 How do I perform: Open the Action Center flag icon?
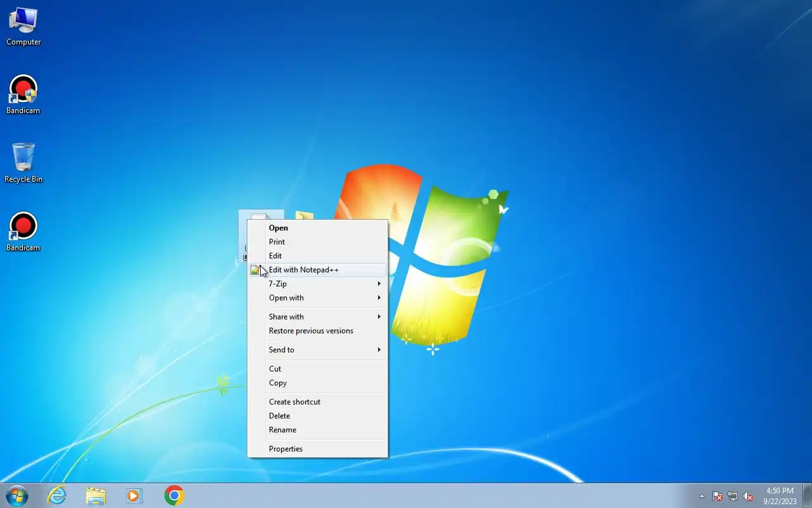[x=717, y=496]
